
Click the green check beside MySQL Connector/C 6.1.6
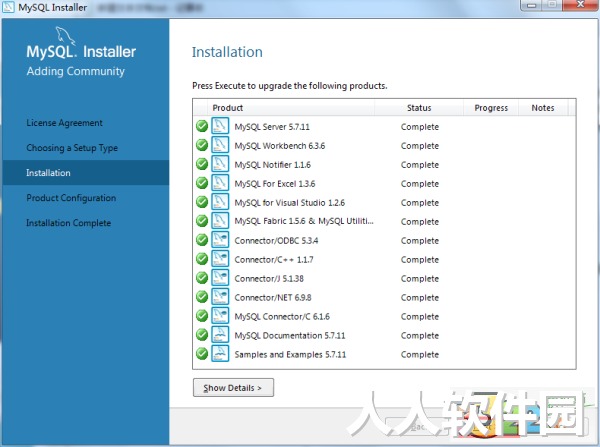[x=202, y=316]
